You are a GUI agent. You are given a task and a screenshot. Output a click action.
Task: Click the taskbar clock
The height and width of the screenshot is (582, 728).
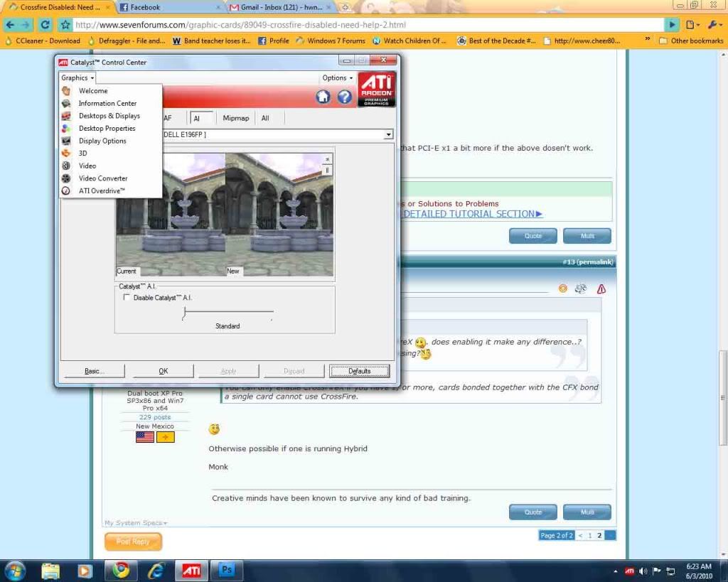coord(699,571)
